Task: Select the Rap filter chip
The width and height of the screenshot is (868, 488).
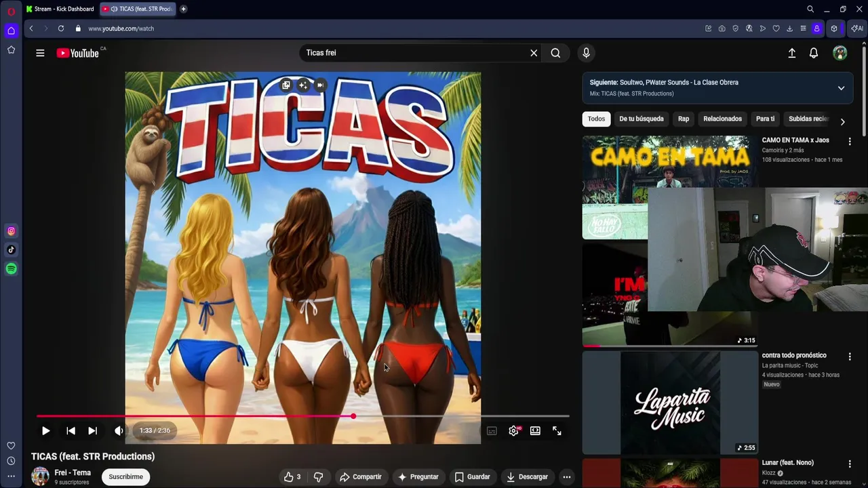Action: [x=684, y=119]
